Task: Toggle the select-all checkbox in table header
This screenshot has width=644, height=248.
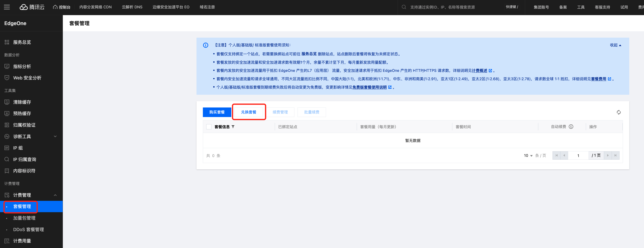Action: click(x=209, y=127)
